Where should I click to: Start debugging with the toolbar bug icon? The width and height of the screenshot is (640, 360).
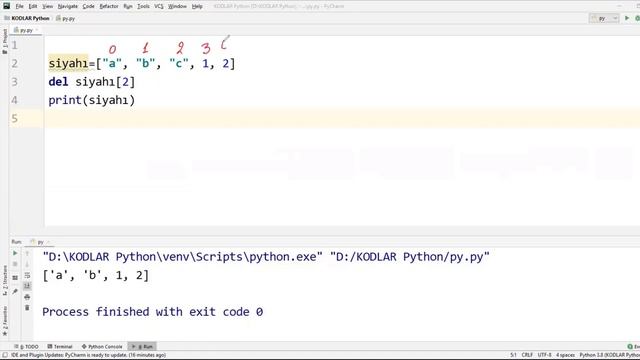pyautogui.click(x=637, y=18)
